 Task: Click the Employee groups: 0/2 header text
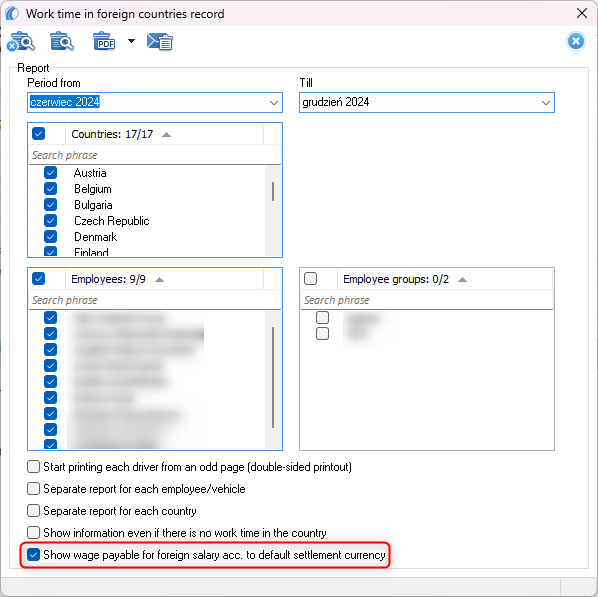point(396,279)
